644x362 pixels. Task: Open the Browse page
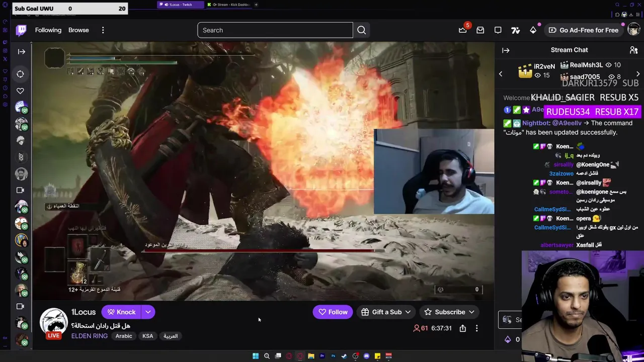click(x=78, y=30)
